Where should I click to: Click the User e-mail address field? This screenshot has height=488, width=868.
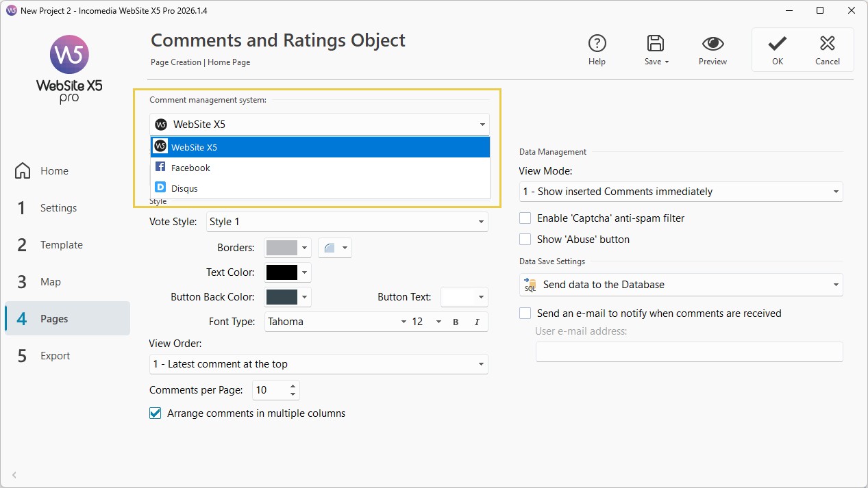(689, 352)
